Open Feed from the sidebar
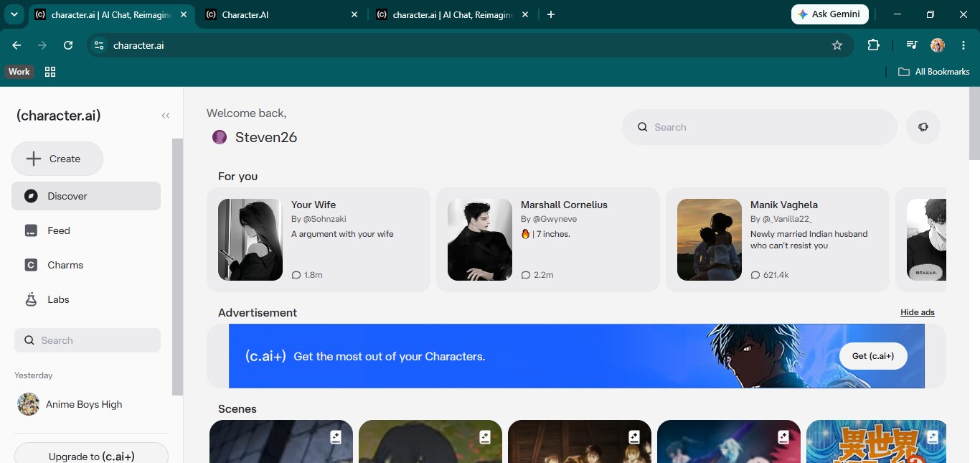The height and width of the screenshot is (463, 980). point(86,230)
